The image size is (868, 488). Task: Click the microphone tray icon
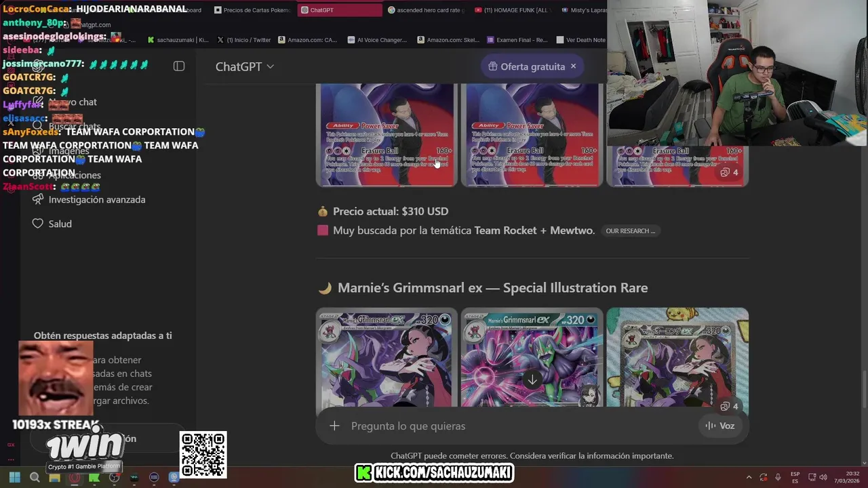pos(778,477)
